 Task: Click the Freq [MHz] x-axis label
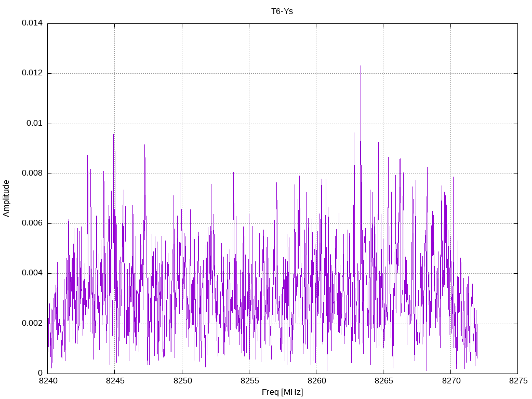(x=282, y=392)
